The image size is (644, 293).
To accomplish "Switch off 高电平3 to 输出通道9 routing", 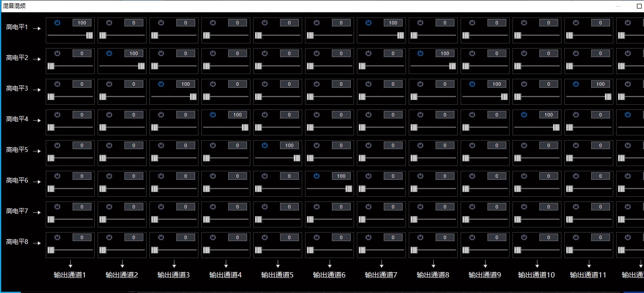I will click(472, 84).
